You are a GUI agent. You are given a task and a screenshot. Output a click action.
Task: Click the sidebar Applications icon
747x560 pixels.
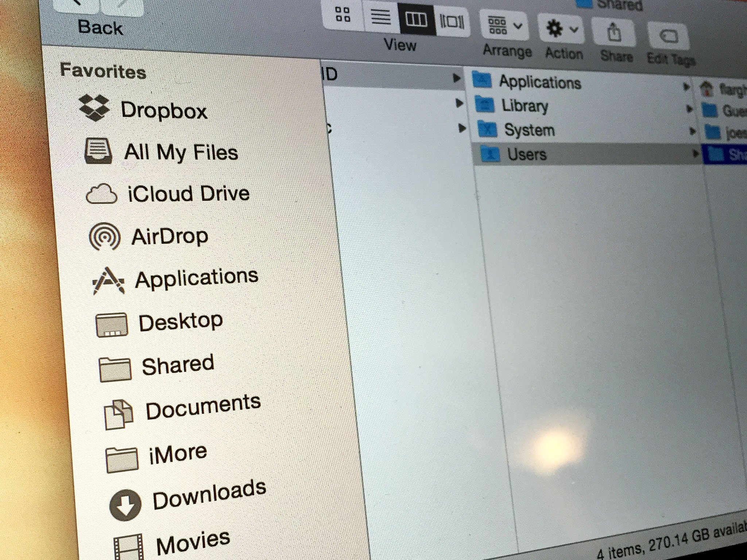point(108,281)
